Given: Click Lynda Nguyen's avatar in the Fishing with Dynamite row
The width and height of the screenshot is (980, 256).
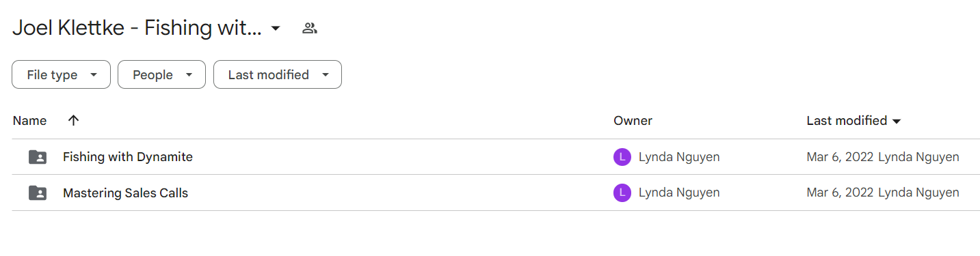Looking at the screenshot, I should 622,157.
